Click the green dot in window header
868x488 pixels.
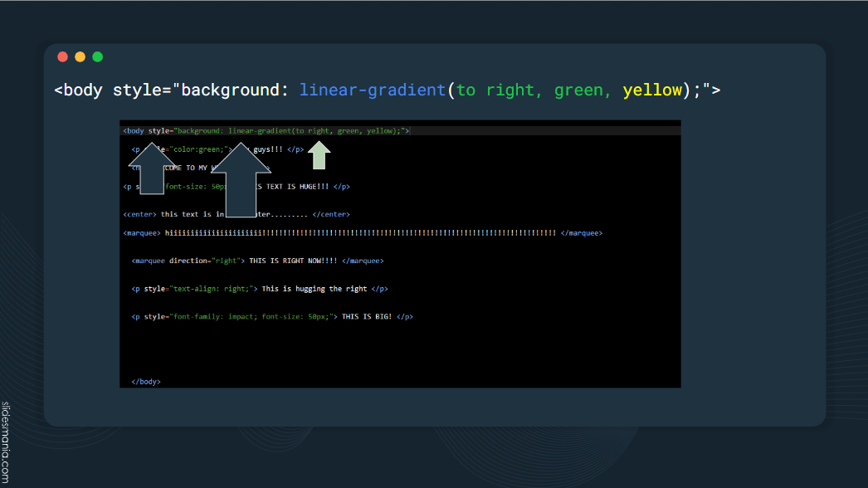97,57
